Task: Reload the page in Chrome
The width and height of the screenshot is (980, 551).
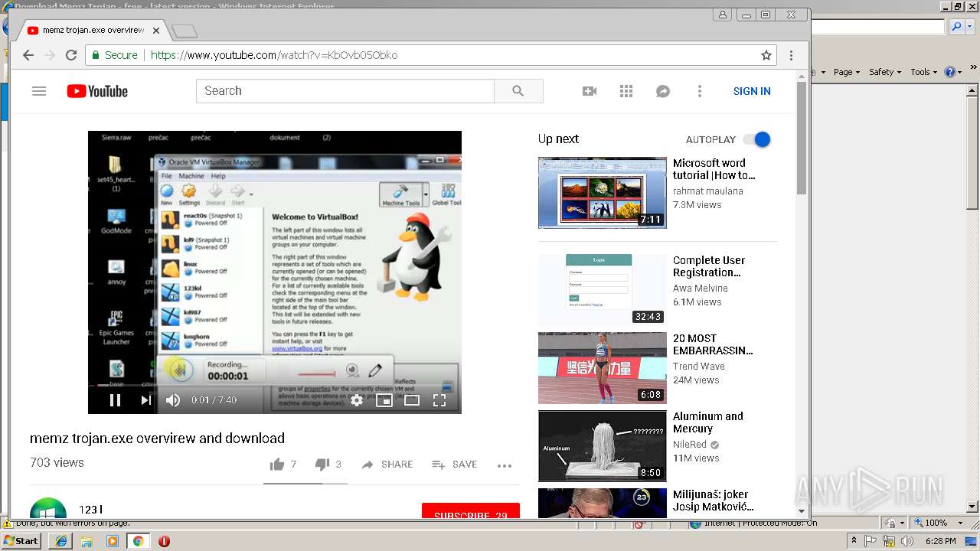Action: point(71,55)
